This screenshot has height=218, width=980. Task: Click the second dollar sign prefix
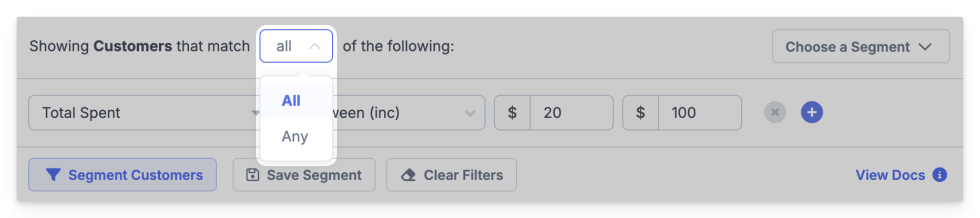point(640,112)
